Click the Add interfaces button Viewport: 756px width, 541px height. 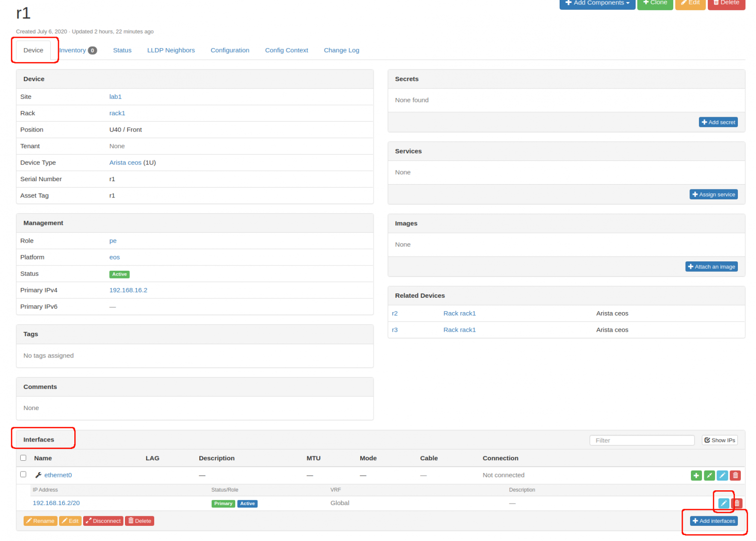click(714, 521)
